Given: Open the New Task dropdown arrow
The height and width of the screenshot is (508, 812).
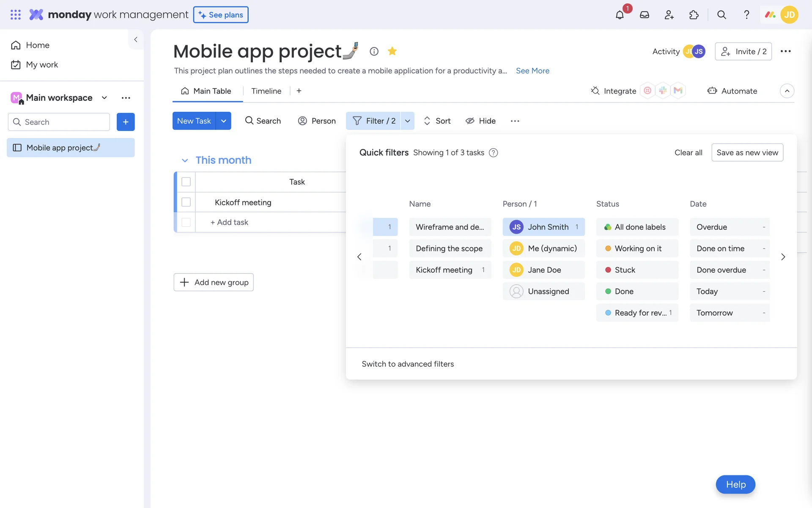Looking at the screenshot, I should (x=223, y=121).
